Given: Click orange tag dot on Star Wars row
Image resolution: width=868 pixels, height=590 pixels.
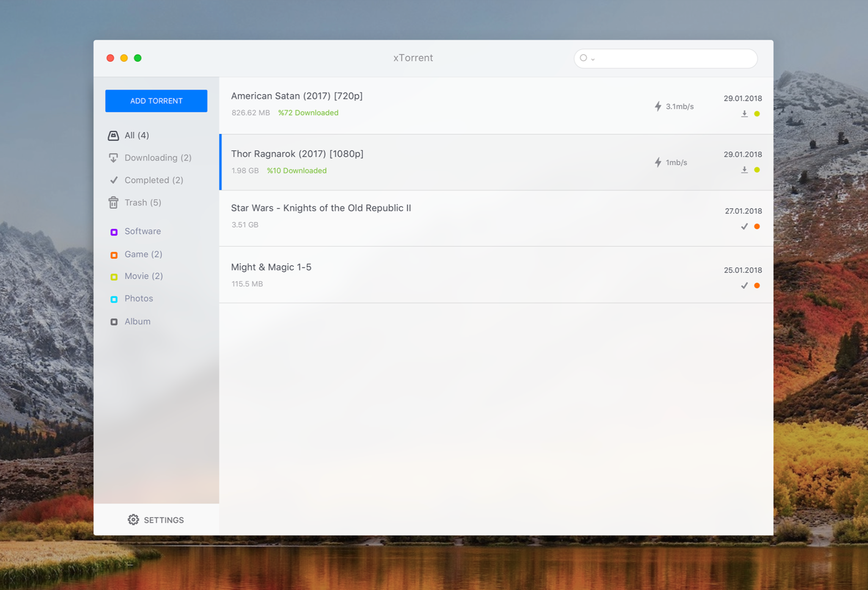Looking at the screenshot, I should tap(757, 227).
